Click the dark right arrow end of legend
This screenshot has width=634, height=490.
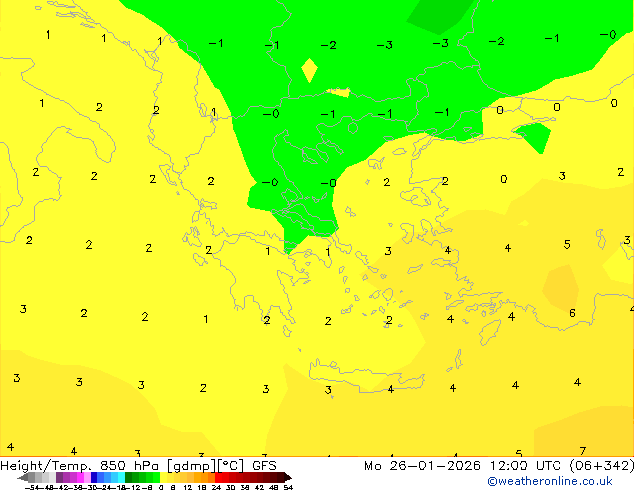[x=287, y=477]
